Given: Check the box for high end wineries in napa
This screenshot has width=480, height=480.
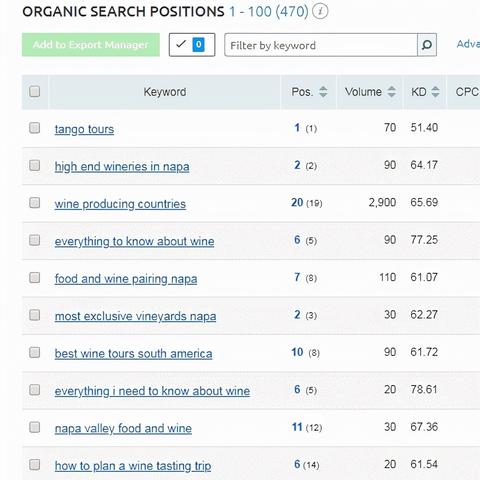Looking at the screenshot, I should pyautogui.click(x=34, y=165).
